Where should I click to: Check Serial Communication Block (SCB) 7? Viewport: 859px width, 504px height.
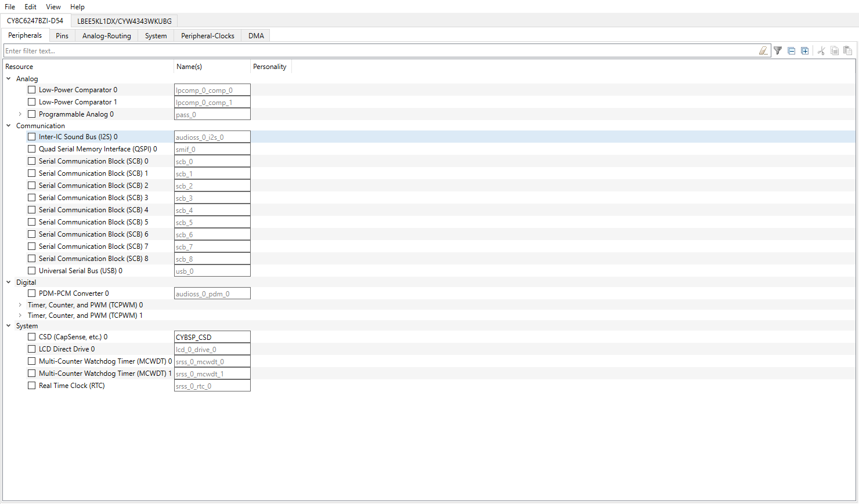click(32, 246)
